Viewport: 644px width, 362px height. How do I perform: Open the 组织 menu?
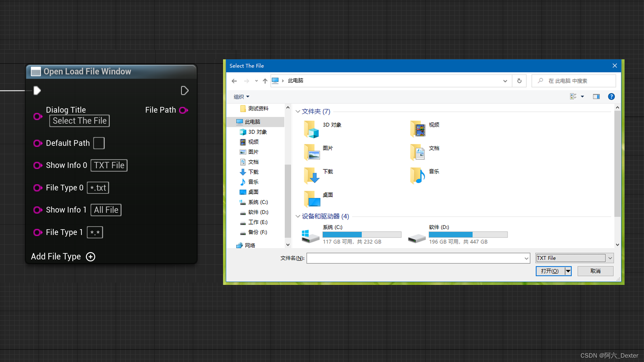240,97
